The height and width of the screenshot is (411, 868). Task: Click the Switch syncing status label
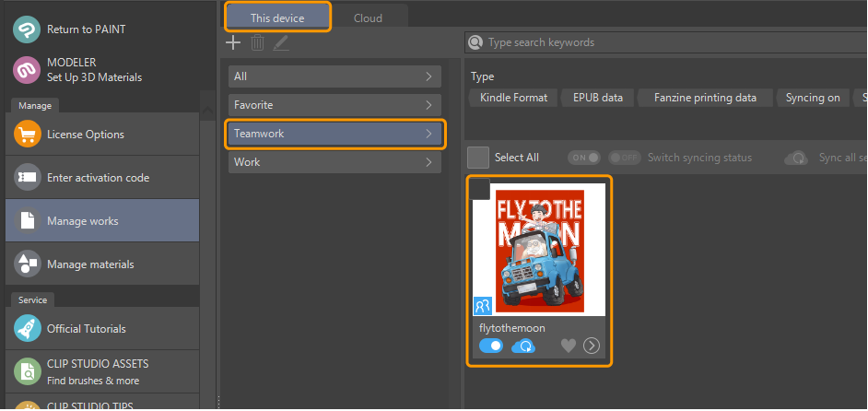click(x=699, y=158)
